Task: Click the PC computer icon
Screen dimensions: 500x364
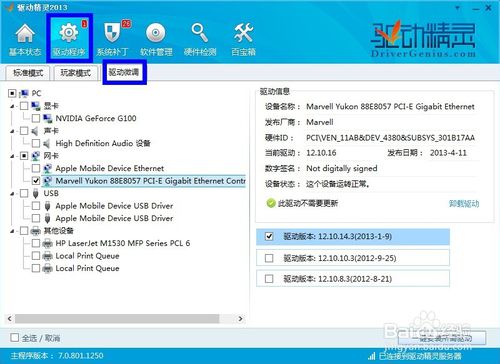Action: 24,93
